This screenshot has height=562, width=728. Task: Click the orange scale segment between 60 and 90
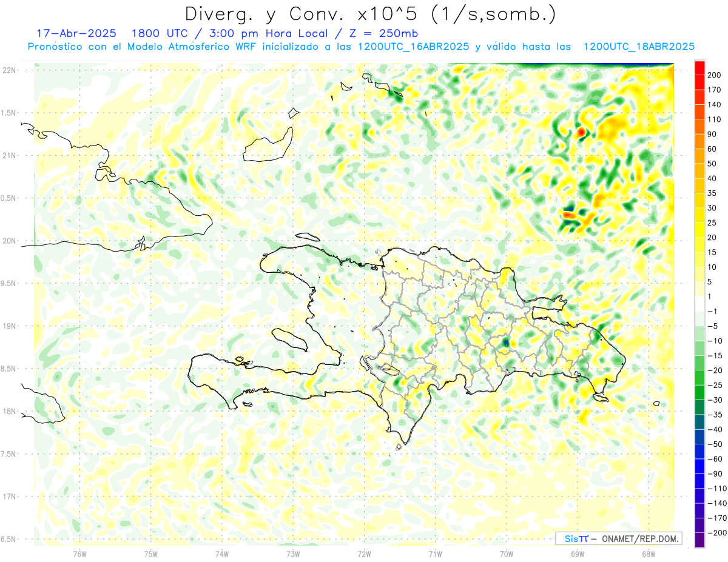point(699,142)
